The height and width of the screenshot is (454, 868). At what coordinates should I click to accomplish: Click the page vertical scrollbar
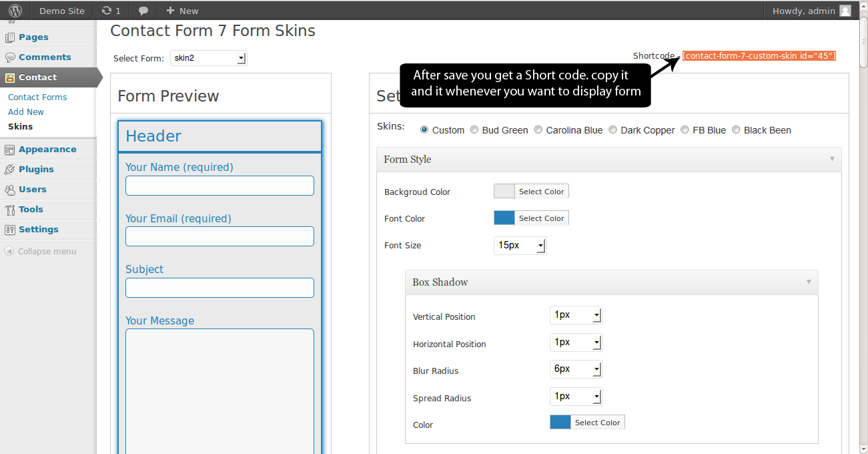(863, 43)
